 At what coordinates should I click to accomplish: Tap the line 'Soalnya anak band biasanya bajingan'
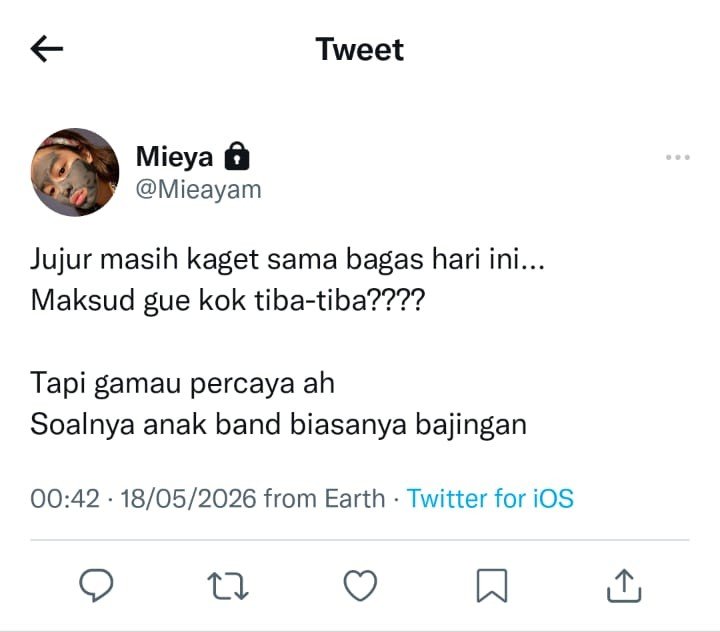[x=278, y=425]
